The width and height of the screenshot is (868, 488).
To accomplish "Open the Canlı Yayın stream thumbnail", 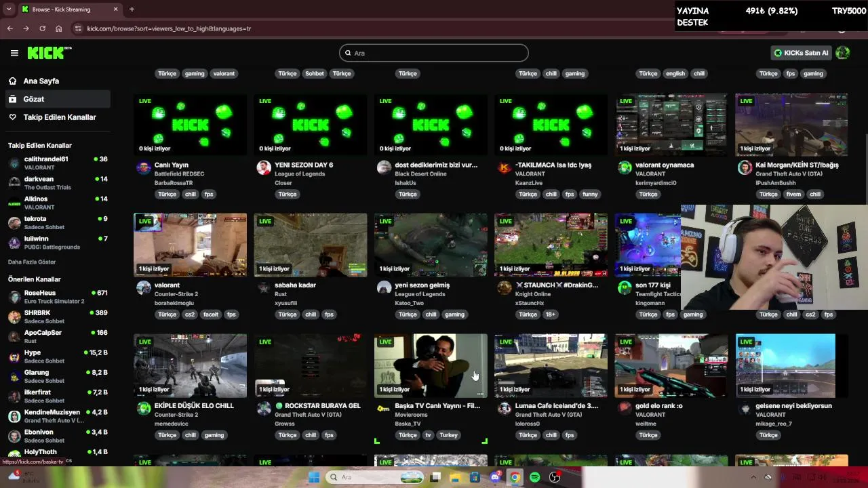I will pos(190,125).
